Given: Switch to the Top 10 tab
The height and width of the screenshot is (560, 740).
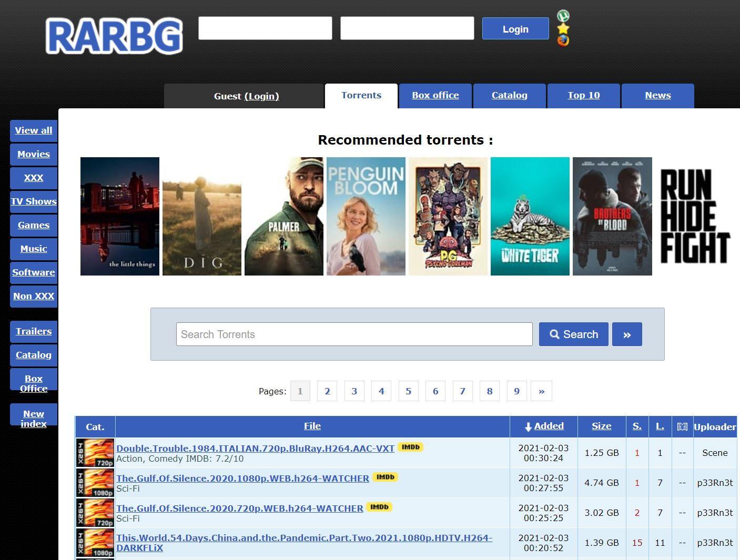Looking at the screenshot, I should coord(584,96).
